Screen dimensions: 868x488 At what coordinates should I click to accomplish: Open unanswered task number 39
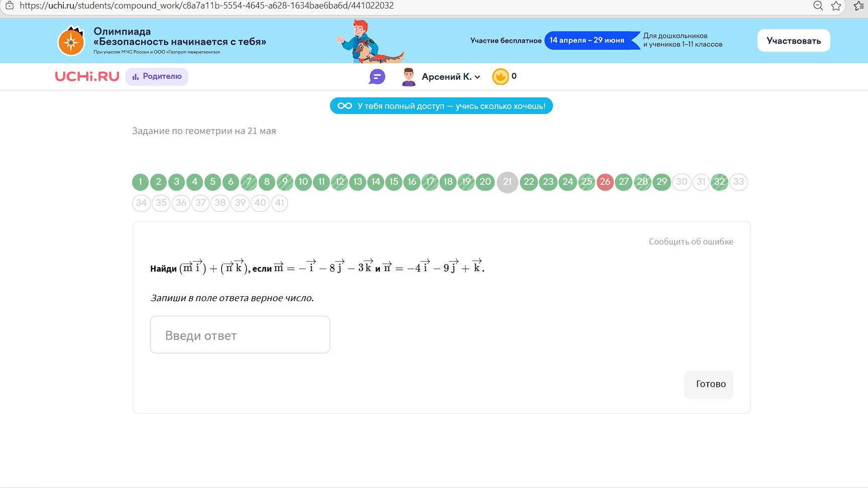(x=240, y=203)
